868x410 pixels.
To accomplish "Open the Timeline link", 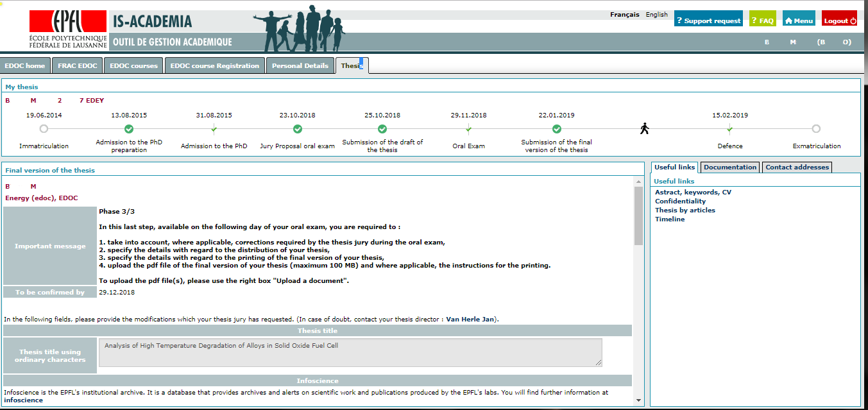I will [670, 219].
